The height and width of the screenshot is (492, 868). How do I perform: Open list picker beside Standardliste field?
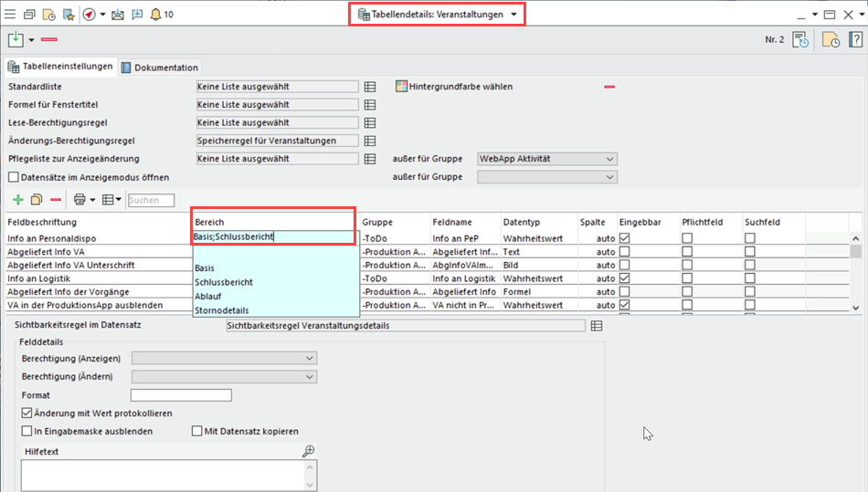click(x=370, y=87)
